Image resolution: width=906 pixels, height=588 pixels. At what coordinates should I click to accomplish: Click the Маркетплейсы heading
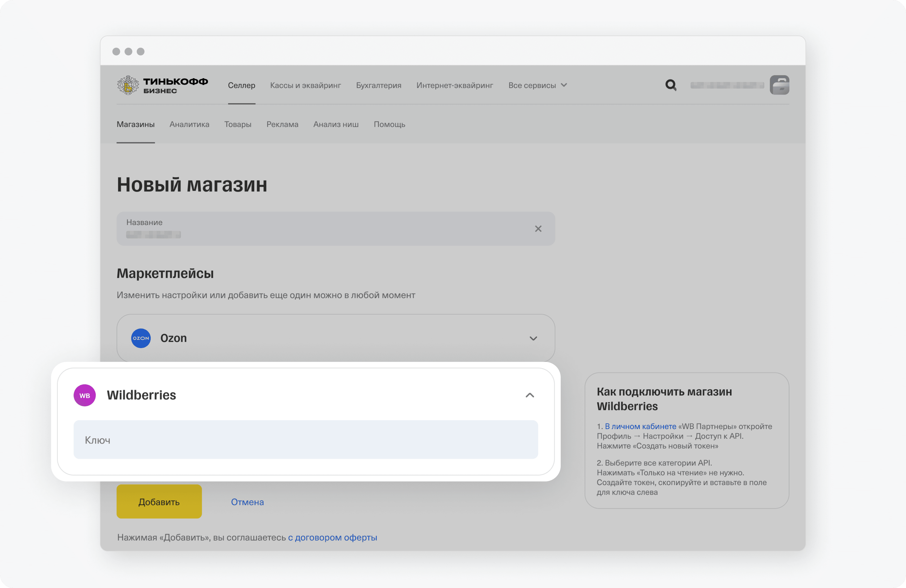pyautogui.click(x=165, y=273)
